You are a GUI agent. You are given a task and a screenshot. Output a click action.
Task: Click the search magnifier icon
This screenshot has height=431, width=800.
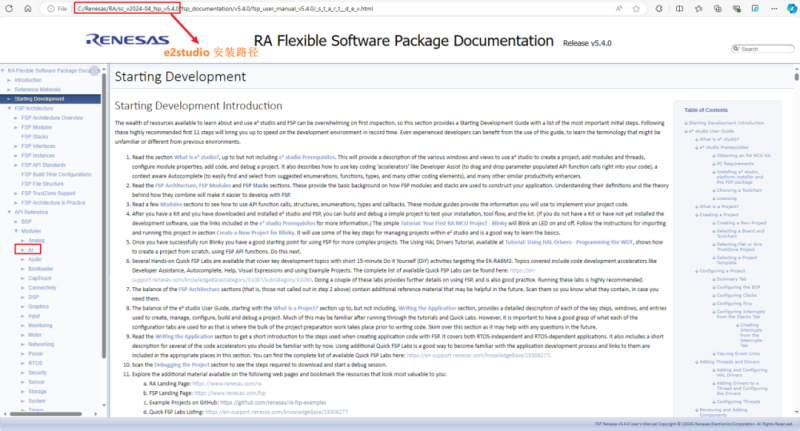click(736, 48)
